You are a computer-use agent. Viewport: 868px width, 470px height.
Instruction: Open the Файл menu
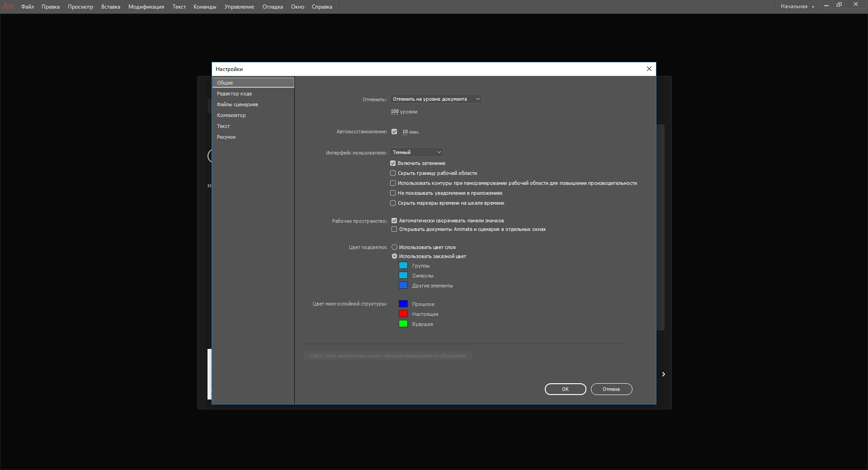[28, 7]
